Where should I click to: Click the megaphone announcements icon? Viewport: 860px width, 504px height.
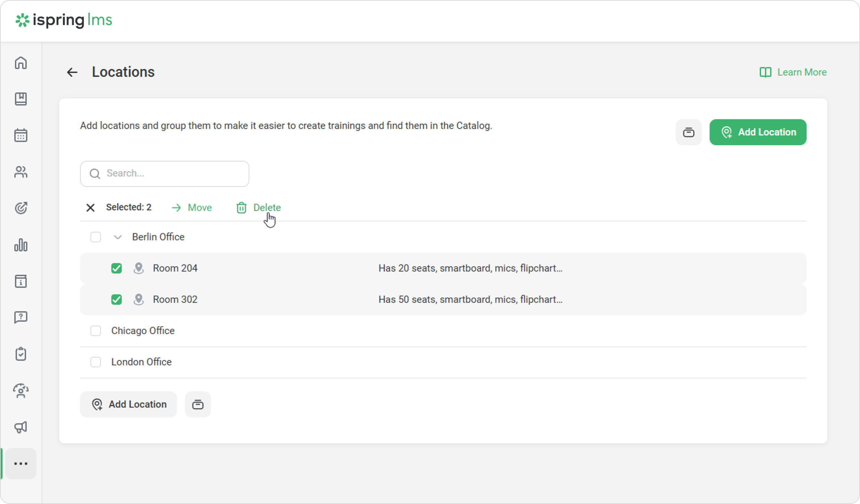[21, 427]
